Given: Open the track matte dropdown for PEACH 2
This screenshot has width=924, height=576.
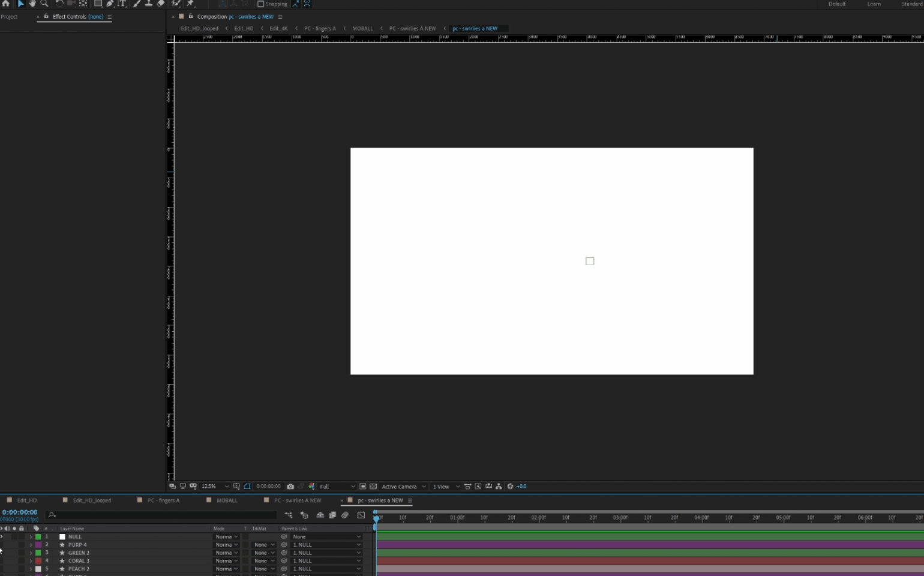Looking at the screenshot, I should (264, 569).
